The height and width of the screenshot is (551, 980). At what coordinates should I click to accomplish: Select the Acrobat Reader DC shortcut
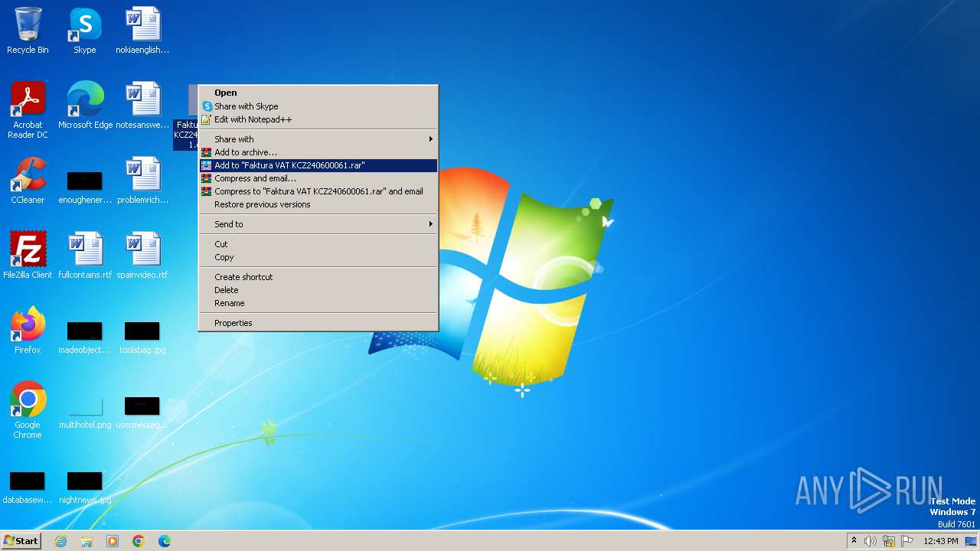pos(28,111)
